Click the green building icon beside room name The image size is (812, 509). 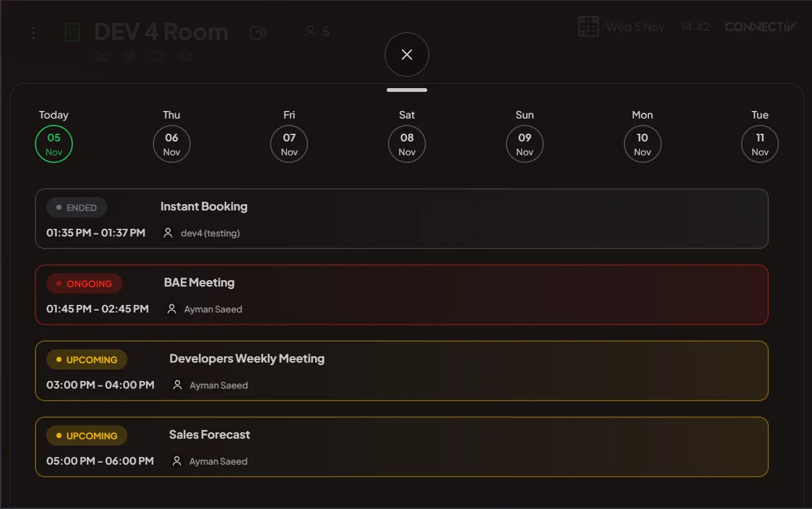73,33
